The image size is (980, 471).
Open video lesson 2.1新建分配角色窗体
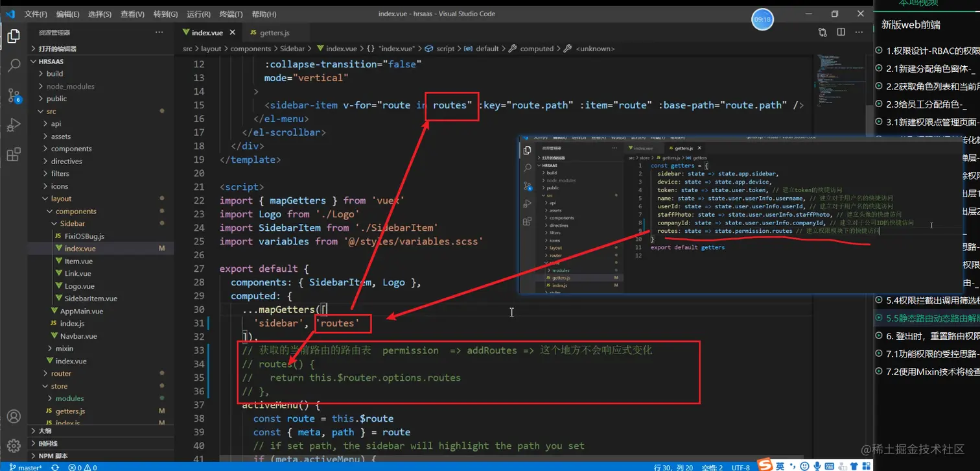click(927, 68)
